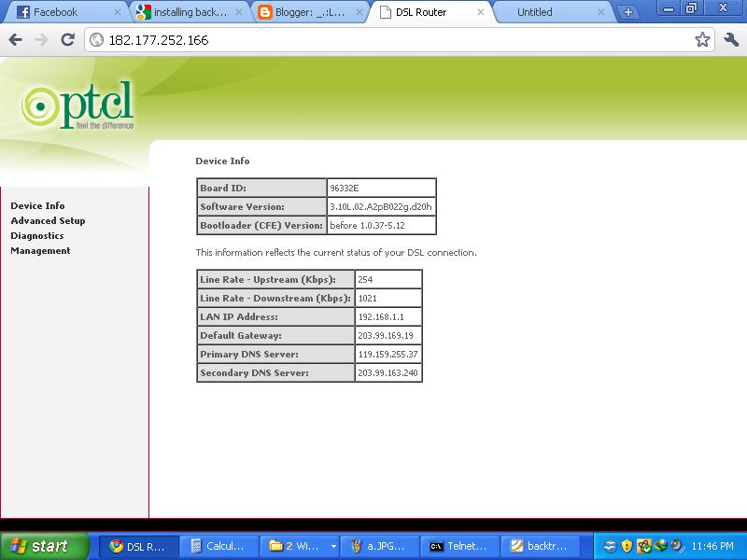
Task: Open a new tab with the plus button
Action: [x=629, y=13]
